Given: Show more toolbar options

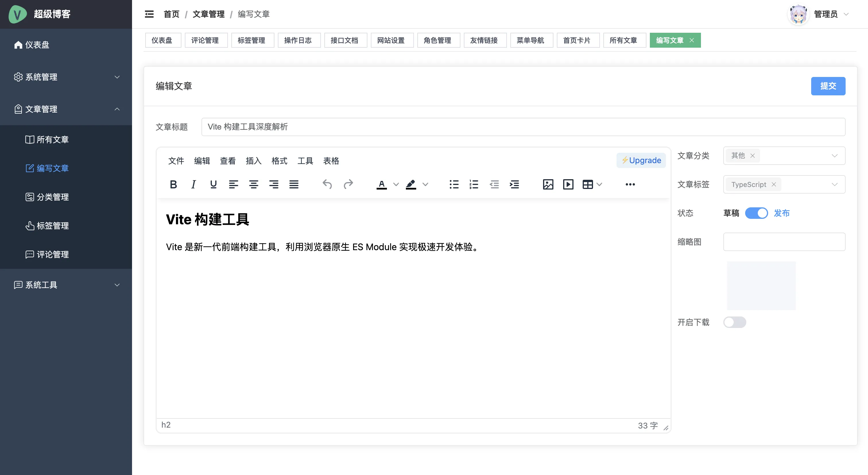Looking at the screenshot, I should tap(630, 184).
